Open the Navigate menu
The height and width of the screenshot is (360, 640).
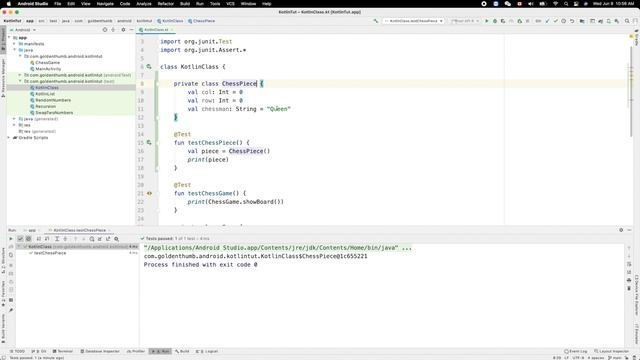[105, 4]
